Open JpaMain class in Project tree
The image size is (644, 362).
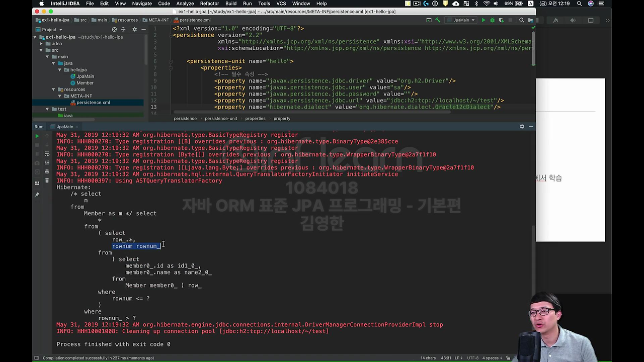pyautogui.click(x=85, y=76)
